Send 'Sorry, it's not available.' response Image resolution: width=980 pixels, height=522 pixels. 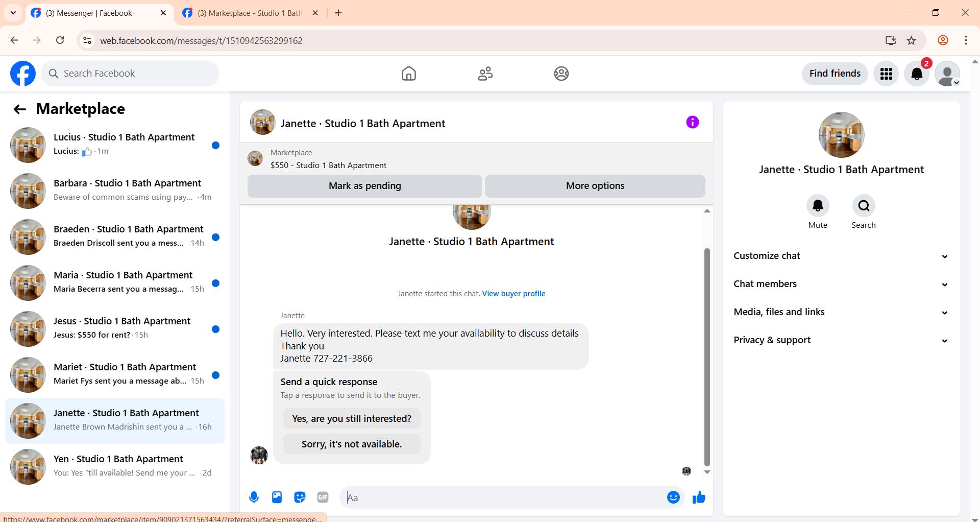coord(352,444)
